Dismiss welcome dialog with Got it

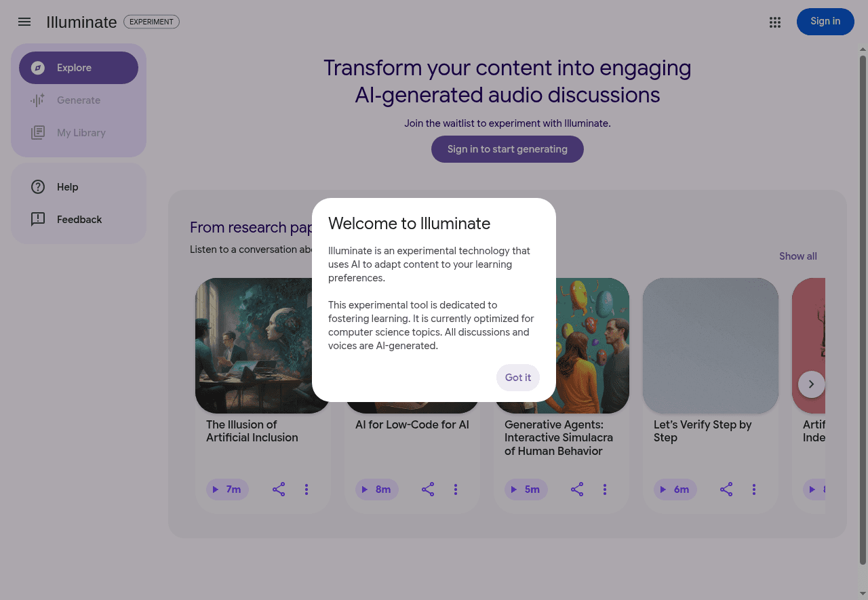pyautogui.click(x=518, y=378)
